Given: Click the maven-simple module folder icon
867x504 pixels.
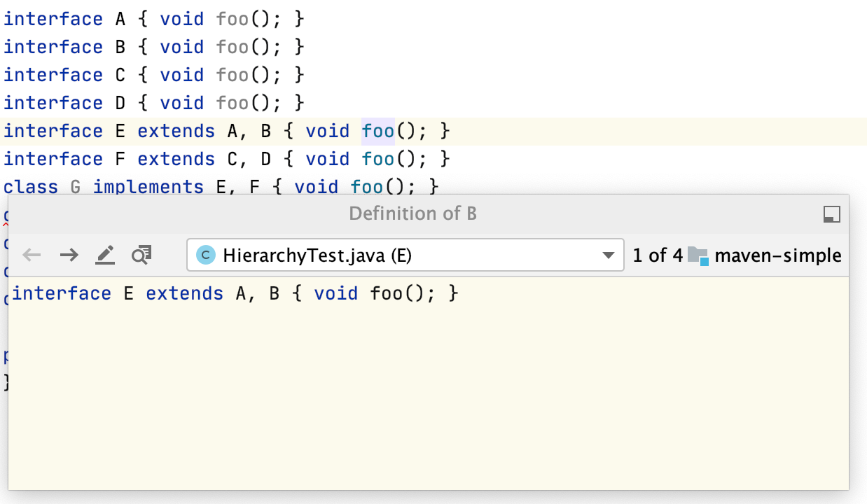Looking at the screenshot, I should [x=698, y=255].
